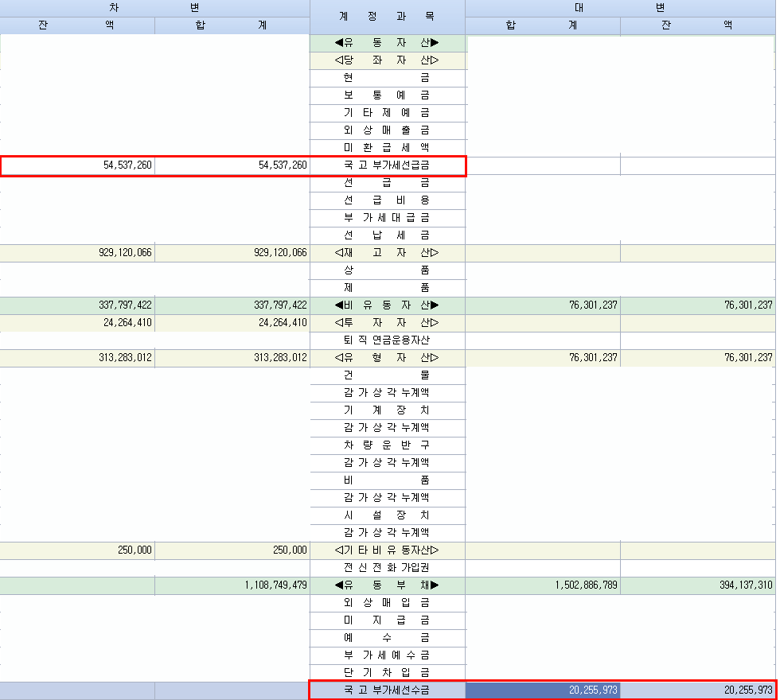Click the 차량운반구 account row
Image resolution: width=780 pixels, height=700 pixels.
coord(387,445)
